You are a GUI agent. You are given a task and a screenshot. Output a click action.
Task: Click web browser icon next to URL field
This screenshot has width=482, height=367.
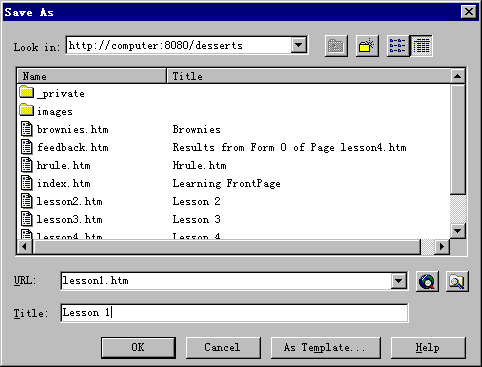pyautogui.click(x=427, y=281)
